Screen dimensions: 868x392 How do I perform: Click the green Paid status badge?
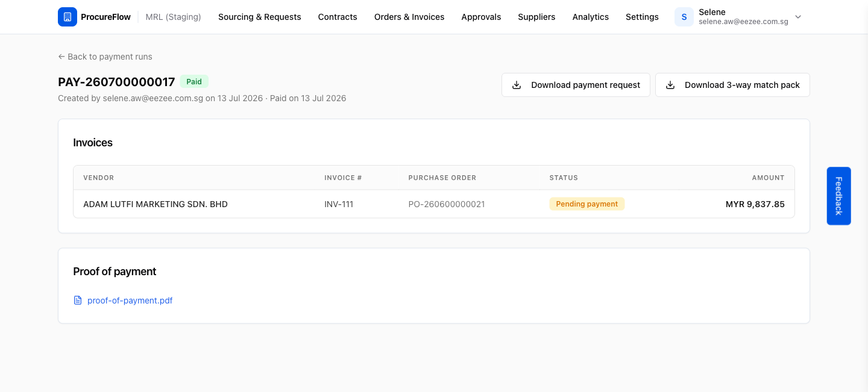tap(194, 81)
